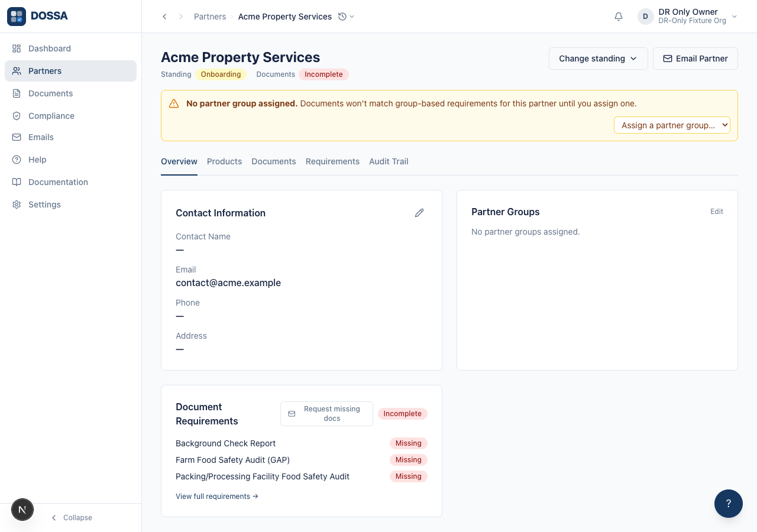
Task: Open Documentation in the sidebar
Action: tap(70, 182)
